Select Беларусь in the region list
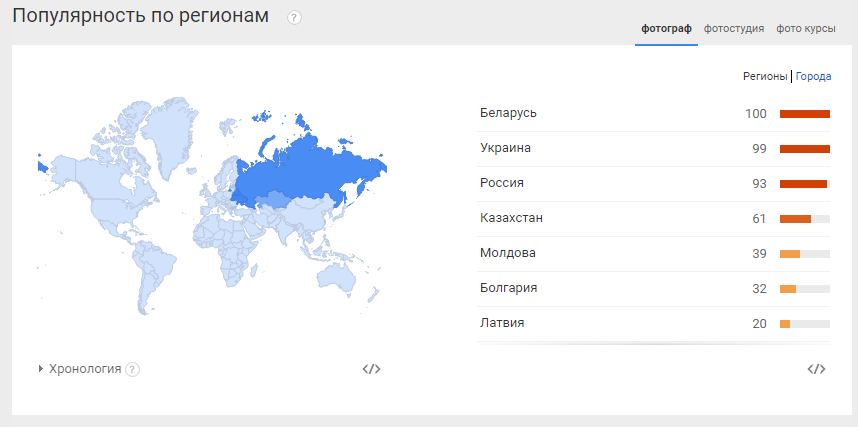The image size is (858, 427). click(653, 114)
